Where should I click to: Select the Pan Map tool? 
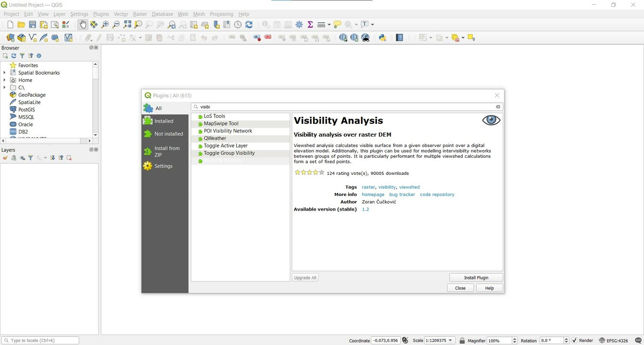point(82,24)
